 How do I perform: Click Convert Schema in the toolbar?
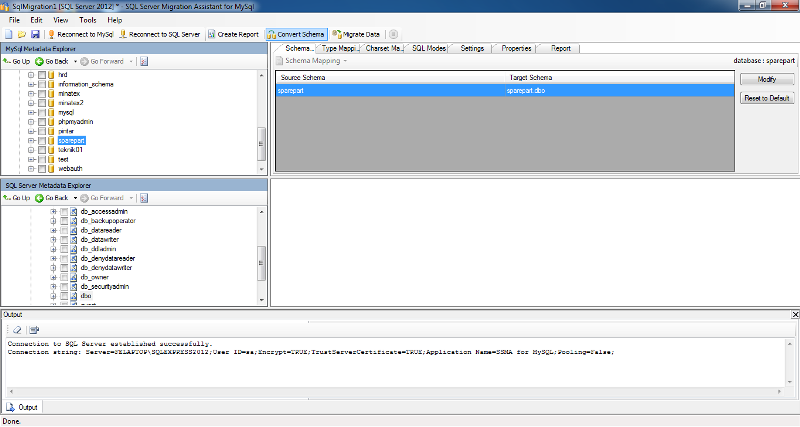pyautogui.click(x=296, y=34)
